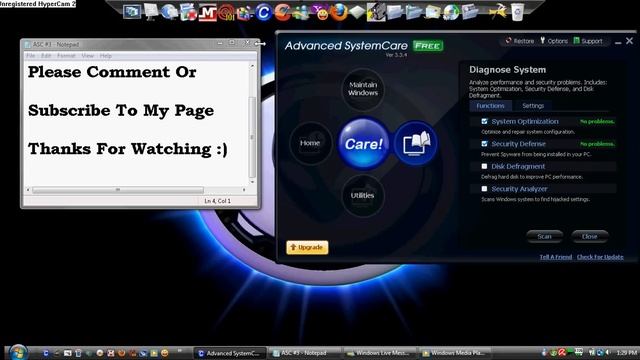Click the computer monitor dock icon
The image size is (640, 360).
(151, 12)
